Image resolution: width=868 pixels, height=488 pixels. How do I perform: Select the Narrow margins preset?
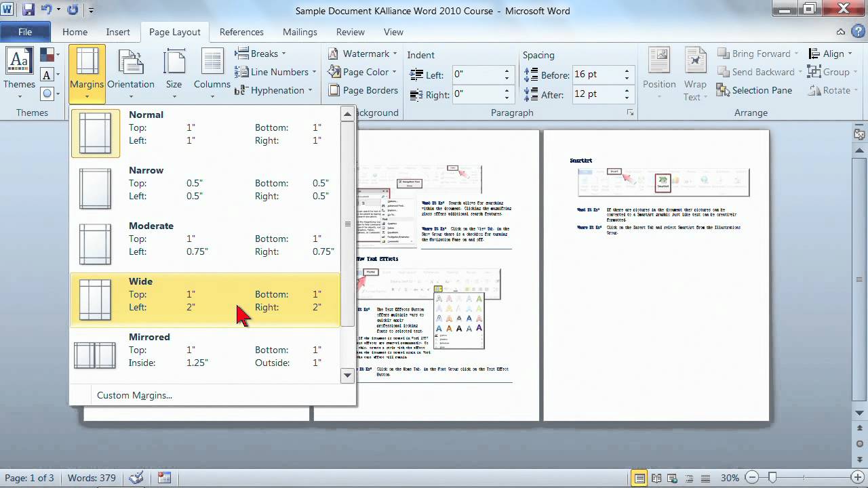(205, 189)
